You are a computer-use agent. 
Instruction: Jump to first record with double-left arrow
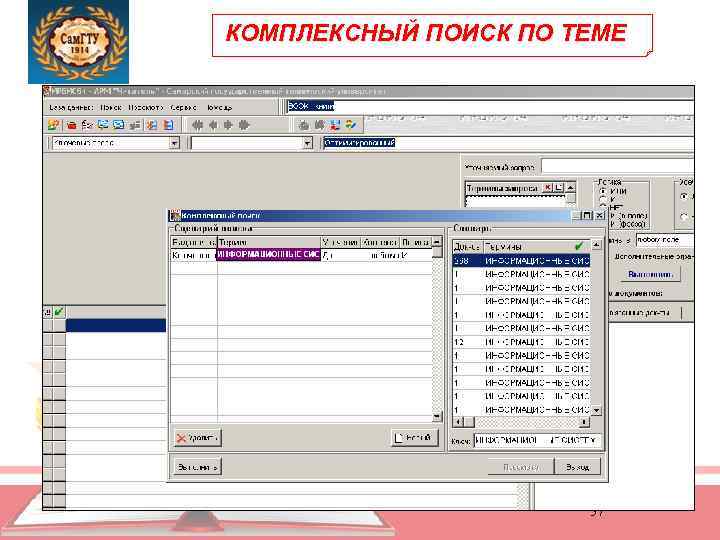tap(197, 125)
